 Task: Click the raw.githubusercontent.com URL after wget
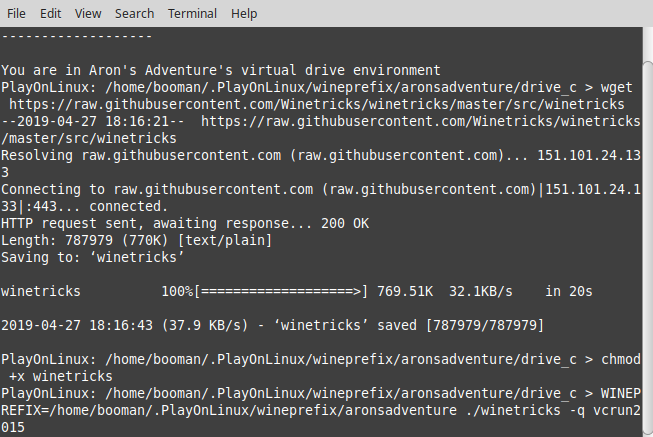317,104
